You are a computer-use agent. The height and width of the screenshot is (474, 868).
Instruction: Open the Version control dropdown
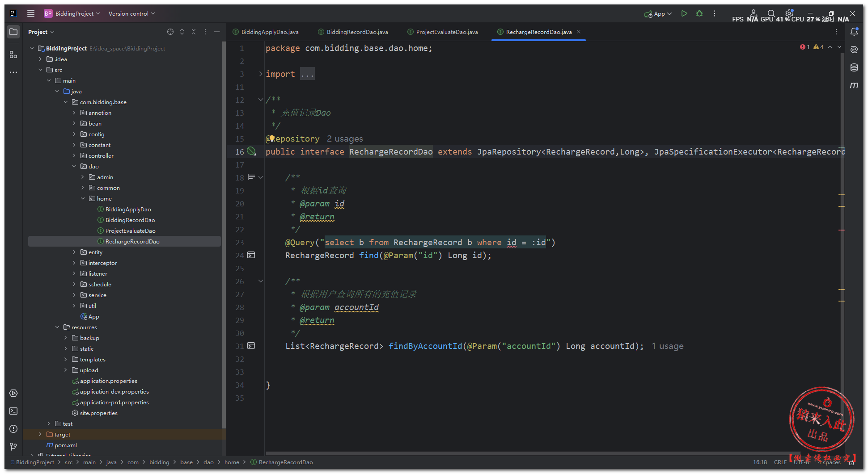[131, 14]
